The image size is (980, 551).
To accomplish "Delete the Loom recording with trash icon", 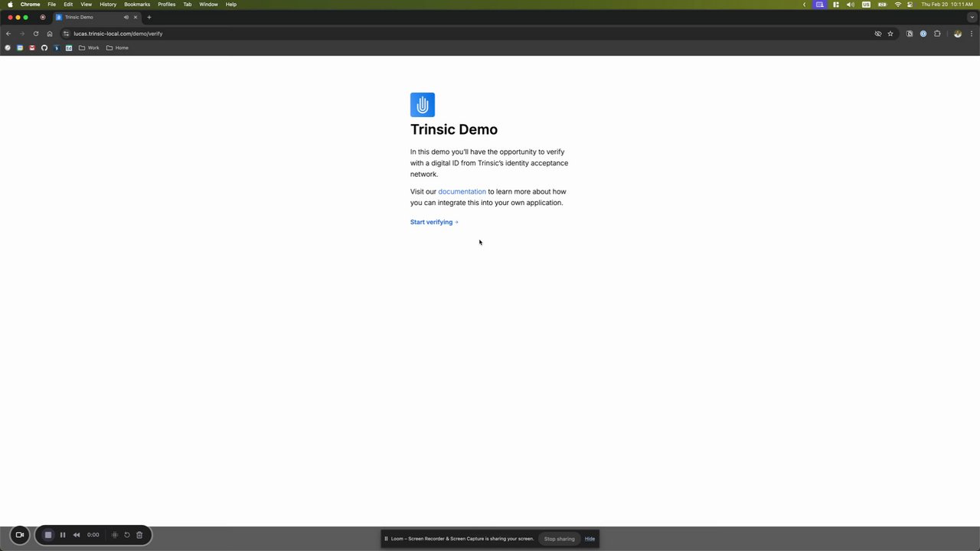I will tap(139, 535).
